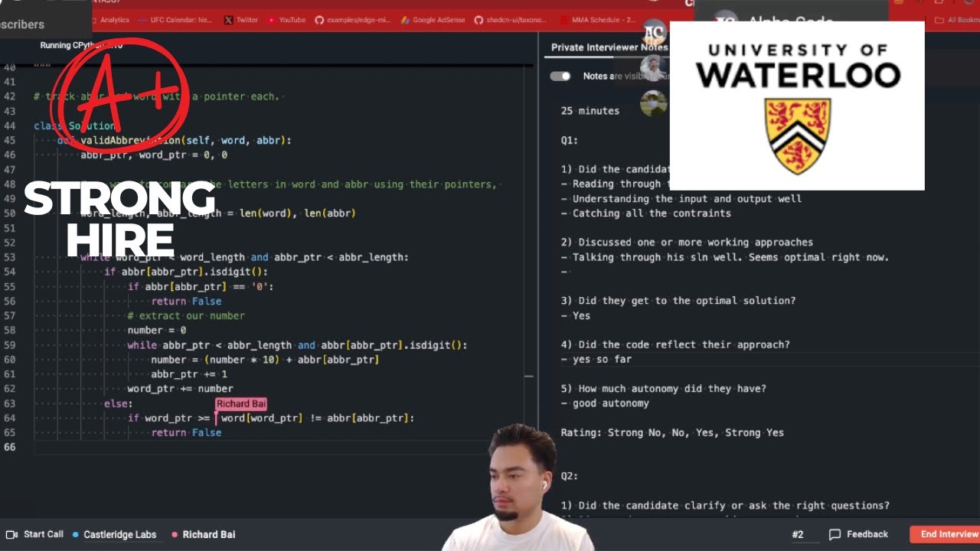Open the UFC Calendar bookmark

(x=177, y=20)
